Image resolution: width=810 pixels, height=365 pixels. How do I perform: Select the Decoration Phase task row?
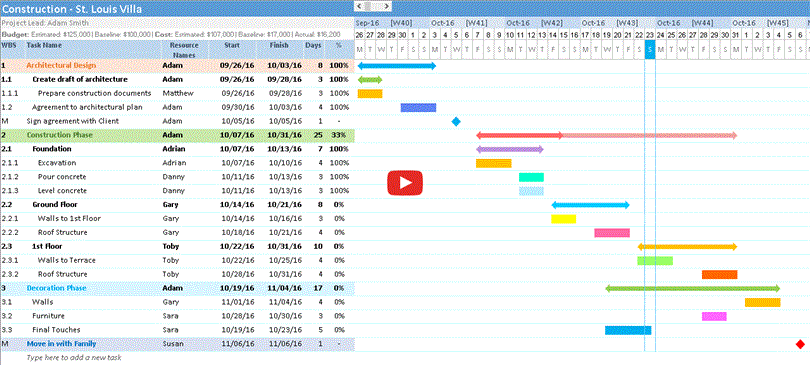pyautogui.click(x=178, y=288)
